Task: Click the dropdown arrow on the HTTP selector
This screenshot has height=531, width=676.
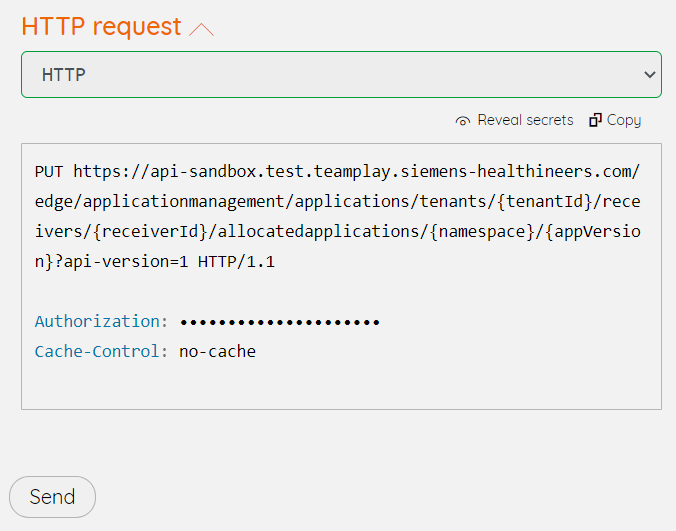Action: tap(649, 74)
